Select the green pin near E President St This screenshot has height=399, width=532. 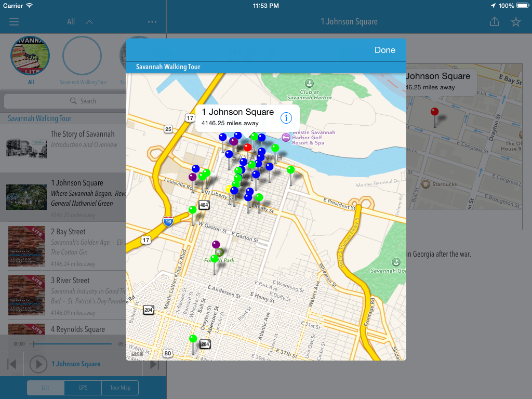click(291, 170)
